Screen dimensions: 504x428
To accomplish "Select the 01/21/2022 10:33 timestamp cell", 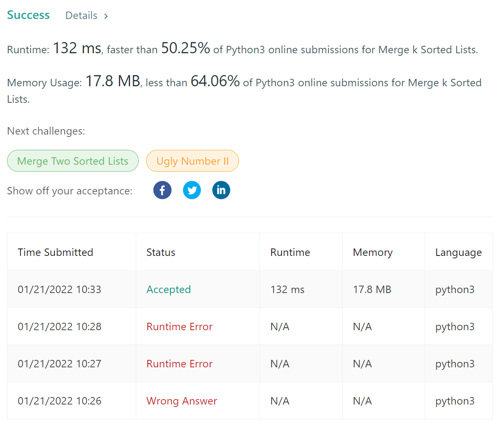I will click(59, 289).
